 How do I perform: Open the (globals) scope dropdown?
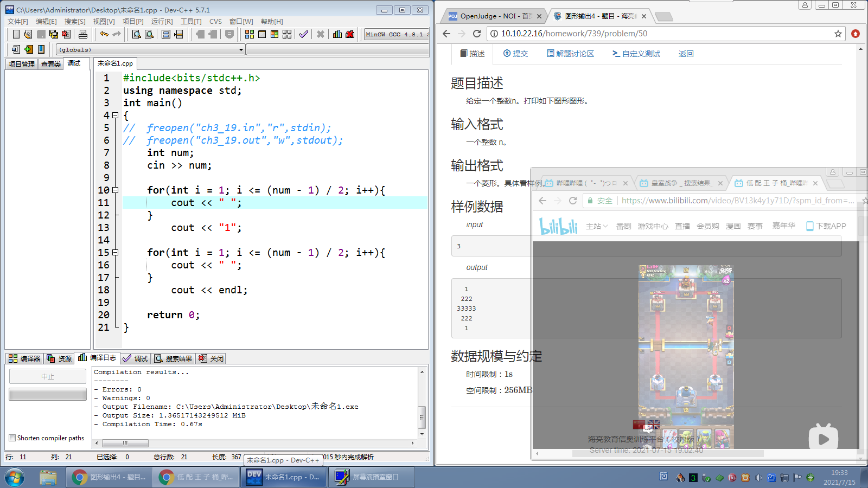pos(151,49)
